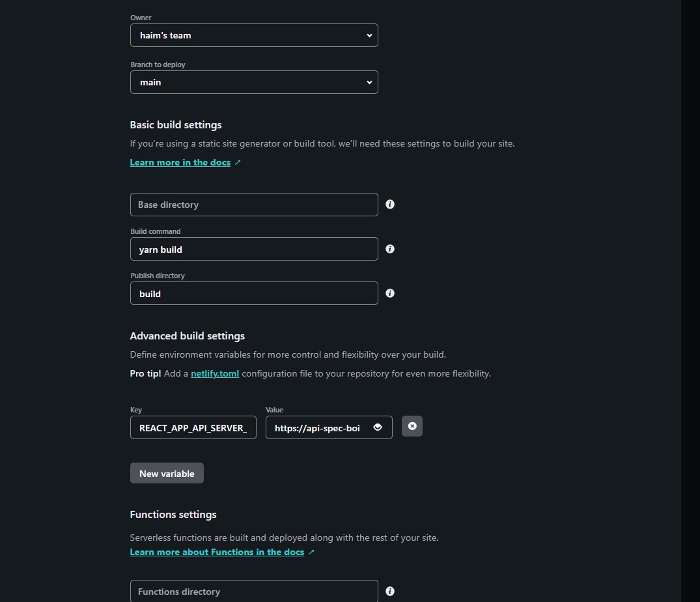Click the Publish directory info icon

tap(389, 293)
